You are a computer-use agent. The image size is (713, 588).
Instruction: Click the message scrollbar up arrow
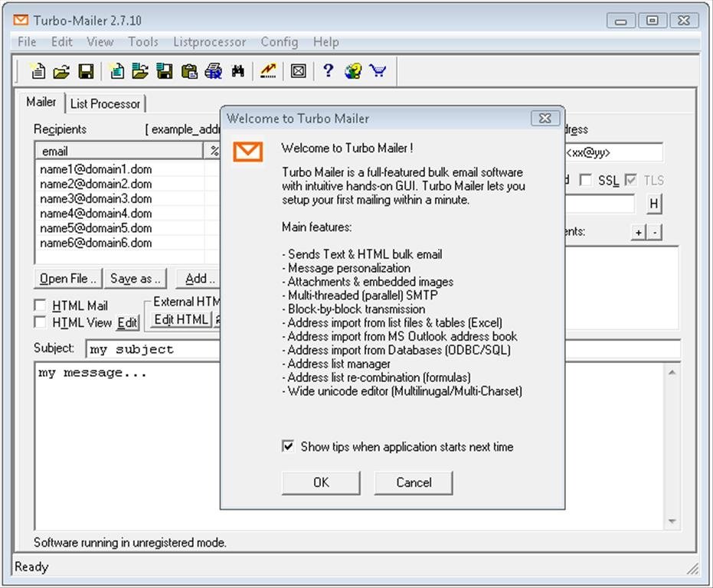point(672,372)
